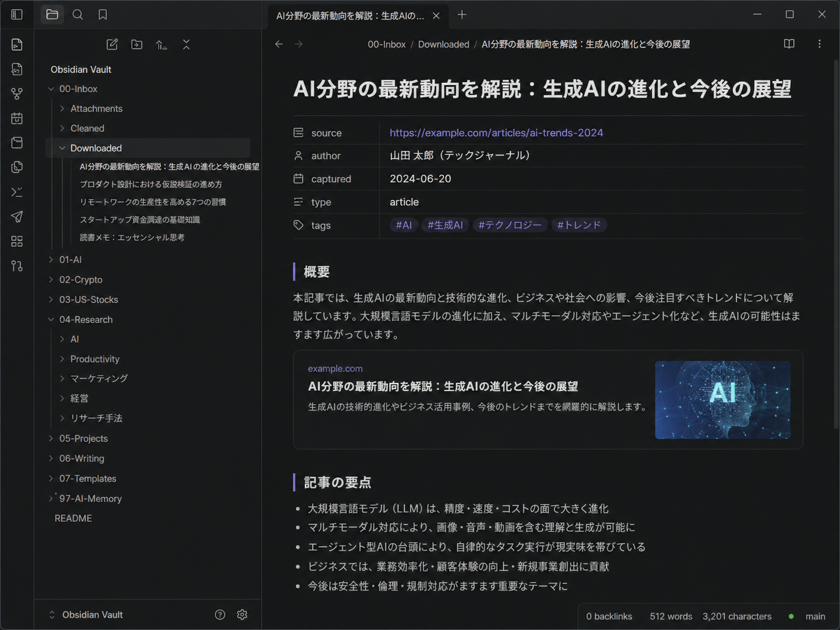Image resolution: width=840 pixels, height=630 pixels.
Task: Open note 読書メモ：エッセンシャル思考
Action: [132, 237]
